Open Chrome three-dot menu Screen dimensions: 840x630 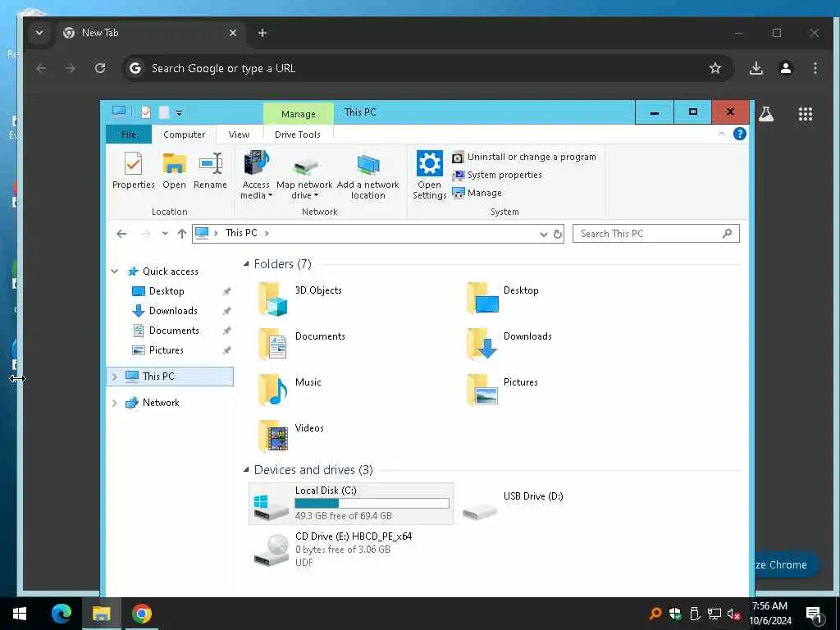[x=815, y=69]
